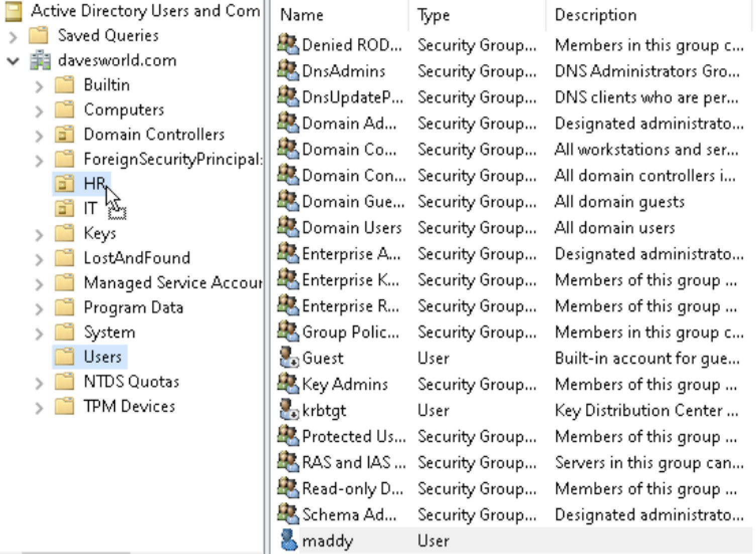Click 'All domain guests' description
This screenshot has width=756, height=554.
619,202
